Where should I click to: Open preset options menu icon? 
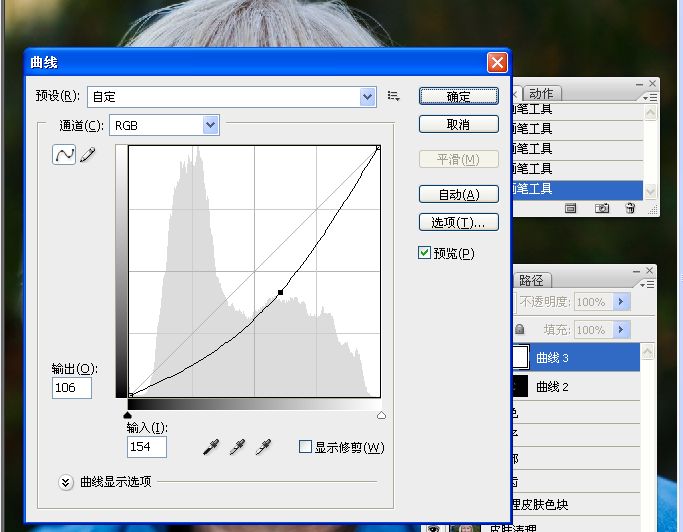pos(393,96)
